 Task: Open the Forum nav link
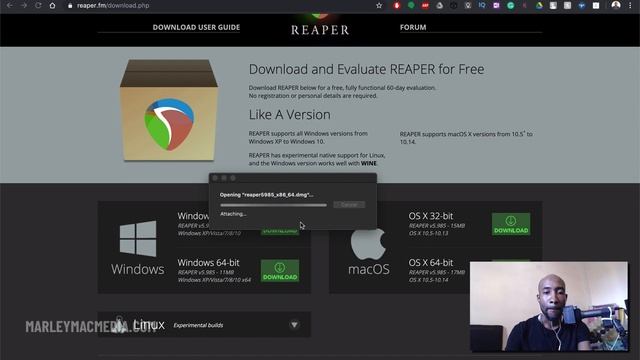413,27
